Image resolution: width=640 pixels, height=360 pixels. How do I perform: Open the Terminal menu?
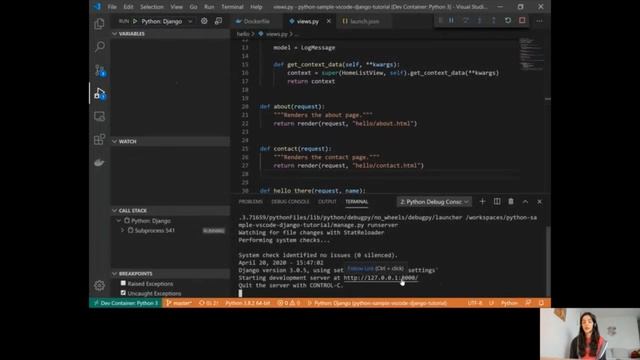tap(232, 7)
